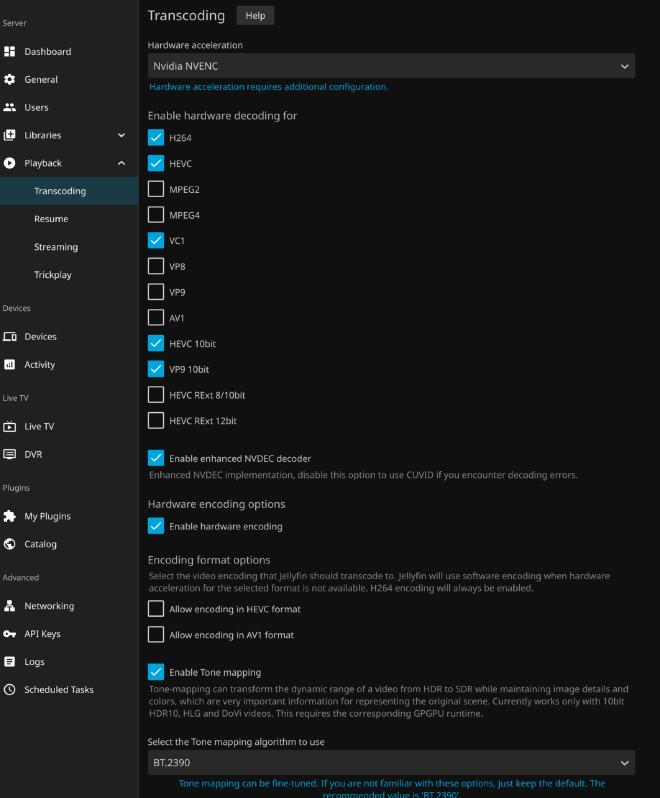Open General settings via gear icon
This screenshot has height=798, width=660.
click(x=10, y=79)
